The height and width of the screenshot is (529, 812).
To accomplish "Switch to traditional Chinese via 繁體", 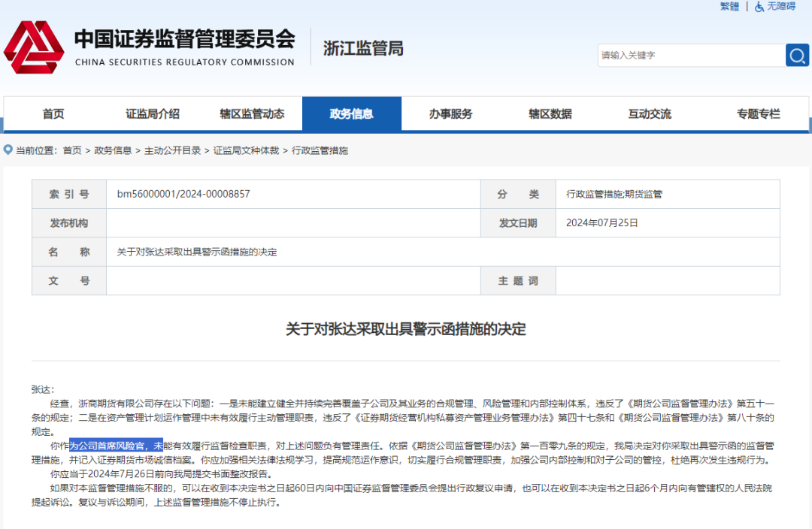I will 729,7.
